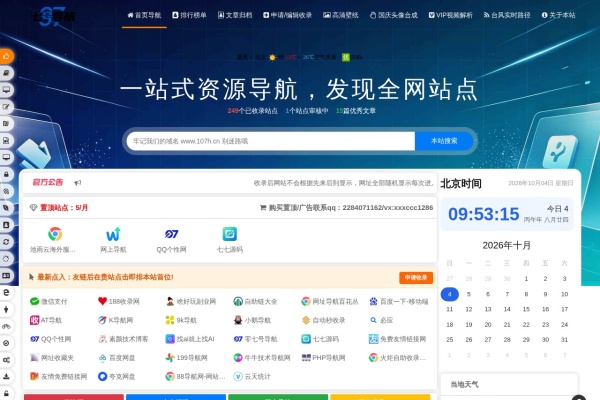Viewport: 600px width, 400px height.
Task: Open the 自助链大全 link
Action: [255, 302]
